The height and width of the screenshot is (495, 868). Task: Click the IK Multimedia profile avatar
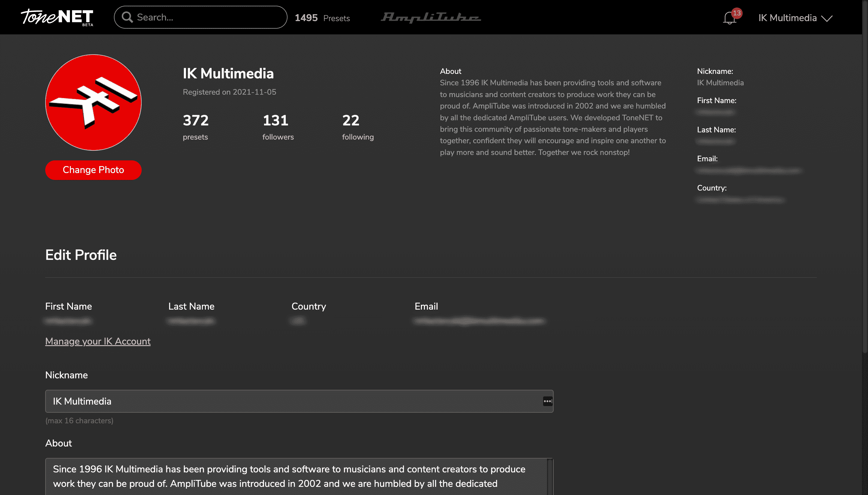[x=93, y=102]
